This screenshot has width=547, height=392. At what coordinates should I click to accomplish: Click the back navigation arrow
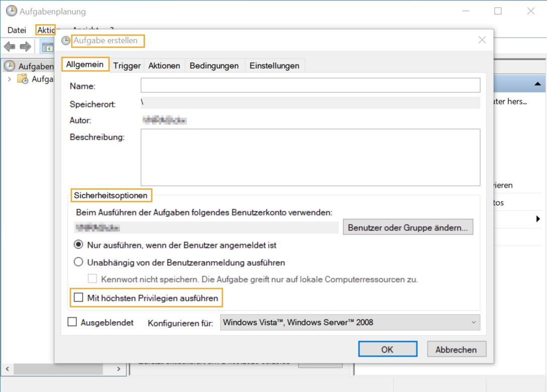(x=10, y=46)
